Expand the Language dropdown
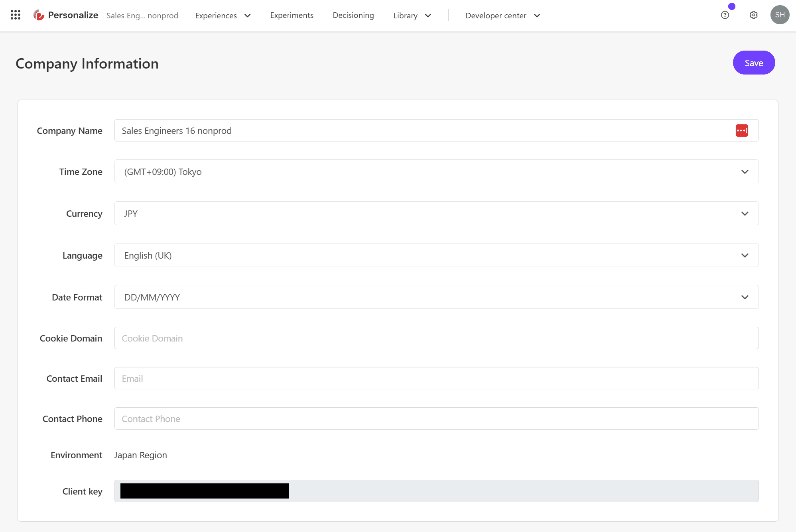Viewport: 796px width, 532px height. pyautogui.click(x=436, y=255)
